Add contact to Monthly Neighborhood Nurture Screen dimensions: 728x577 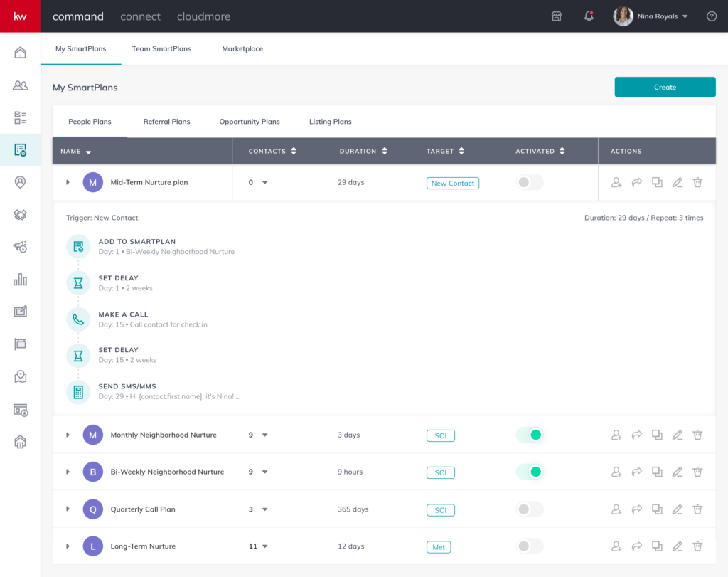pyautogui.click(x=616, y=435)
